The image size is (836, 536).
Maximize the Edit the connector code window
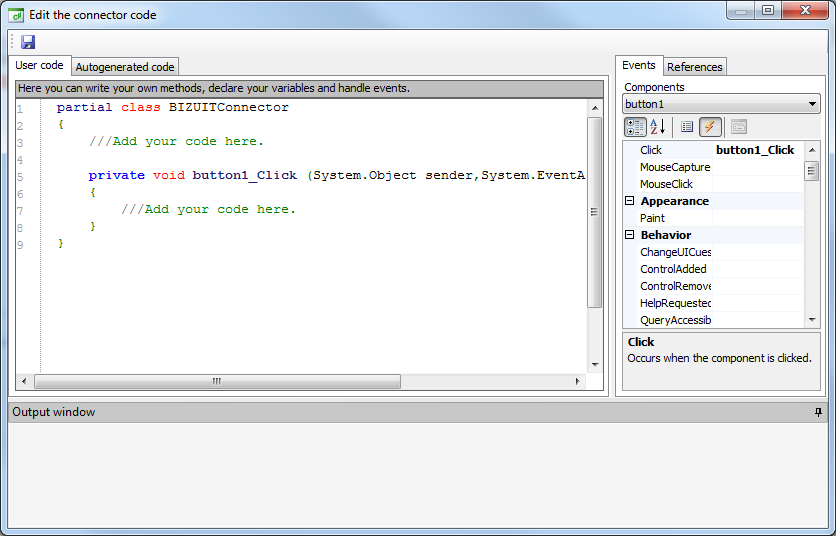point(768,11)
